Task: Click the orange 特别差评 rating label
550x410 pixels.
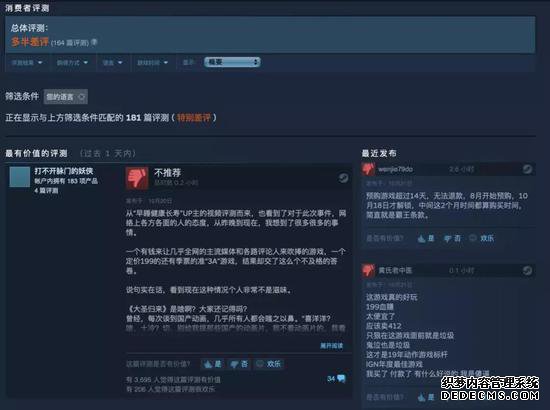Action: tap(194, 117)
